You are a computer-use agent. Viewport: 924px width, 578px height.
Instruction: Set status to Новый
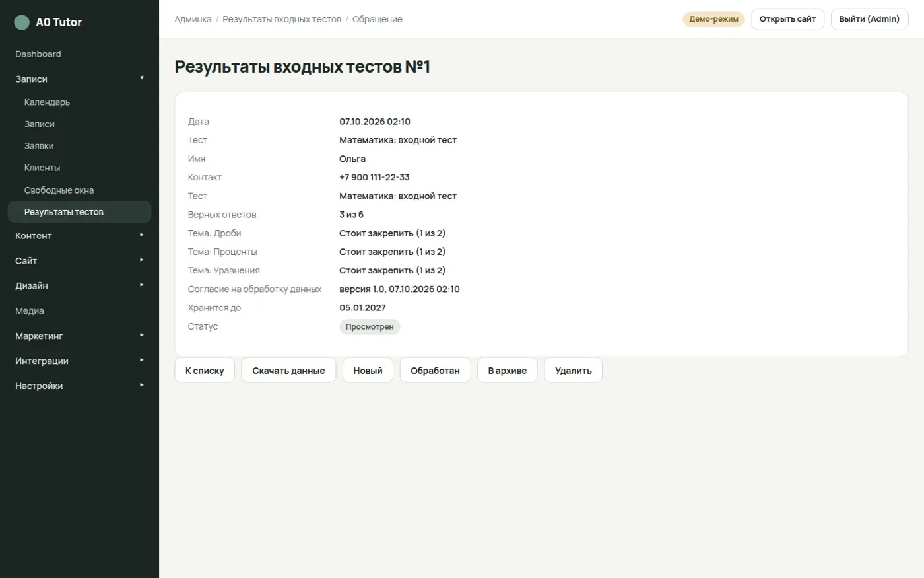point(368,371)
